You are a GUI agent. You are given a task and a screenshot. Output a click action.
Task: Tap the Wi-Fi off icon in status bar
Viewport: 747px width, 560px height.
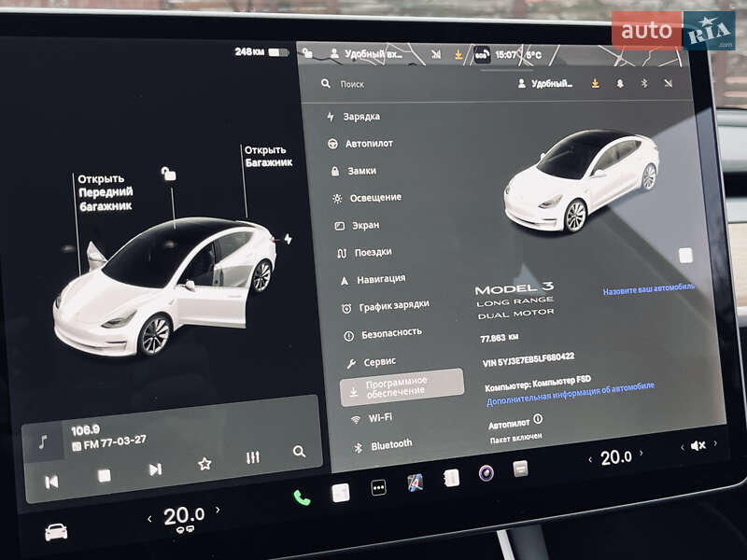tap(436, 55)
